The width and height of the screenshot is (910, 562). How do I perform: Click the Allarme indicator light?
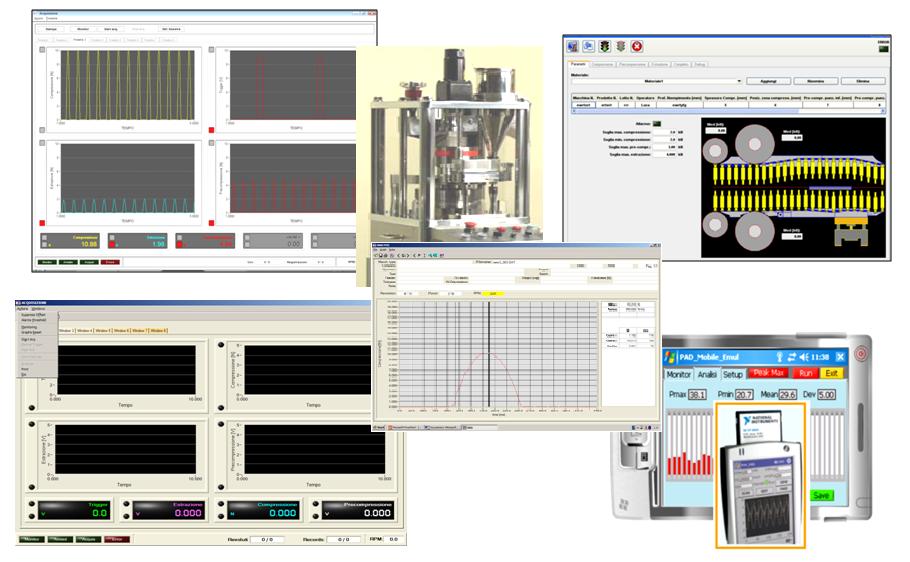(x=657, y=124)
